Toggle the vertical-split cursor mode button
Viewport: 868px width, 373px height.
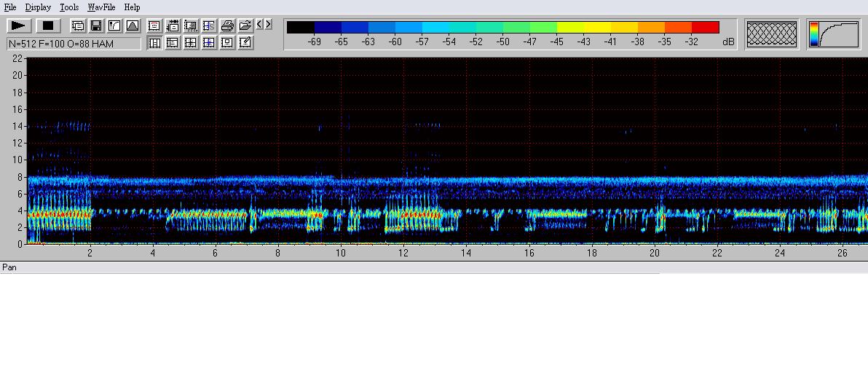click(154, 43)
